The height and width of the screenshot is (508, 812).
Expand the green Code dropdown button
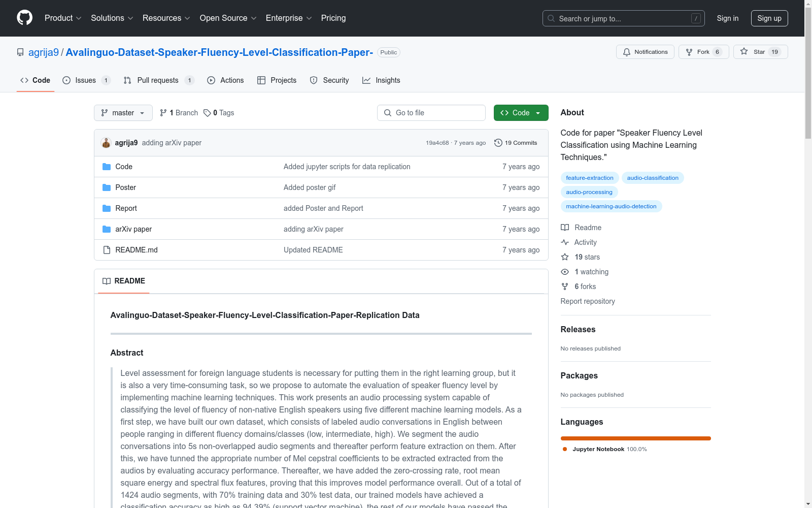tap(521, 113)
